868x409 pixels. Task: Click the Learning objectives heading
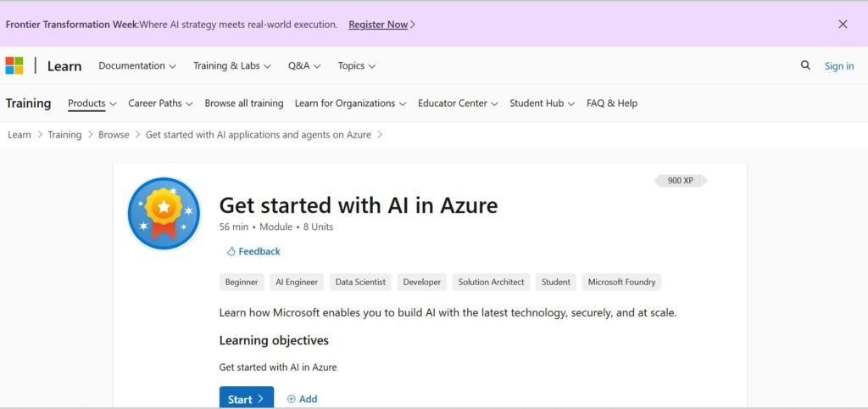274,340
